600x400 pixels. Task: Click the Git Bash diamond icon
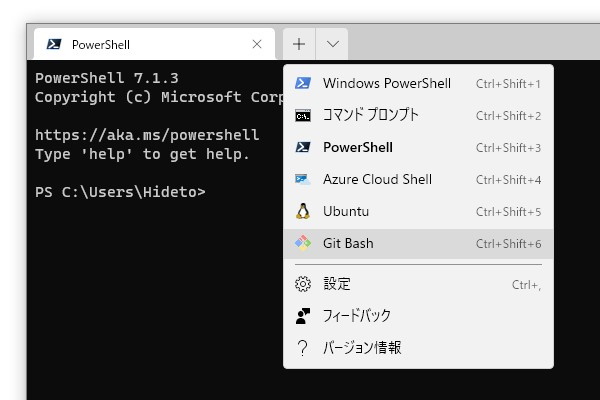tap(303, 243)
